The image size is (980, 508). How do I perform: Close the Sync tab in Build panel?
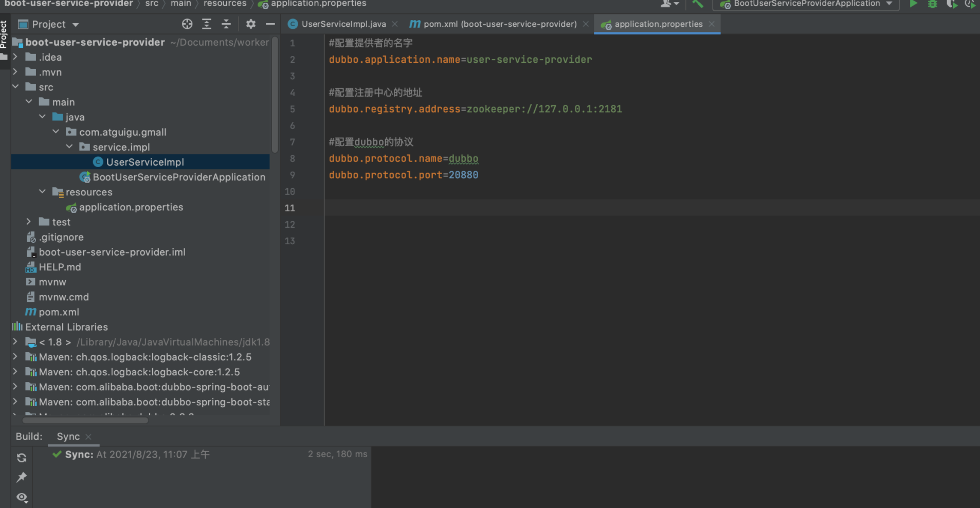88,437
